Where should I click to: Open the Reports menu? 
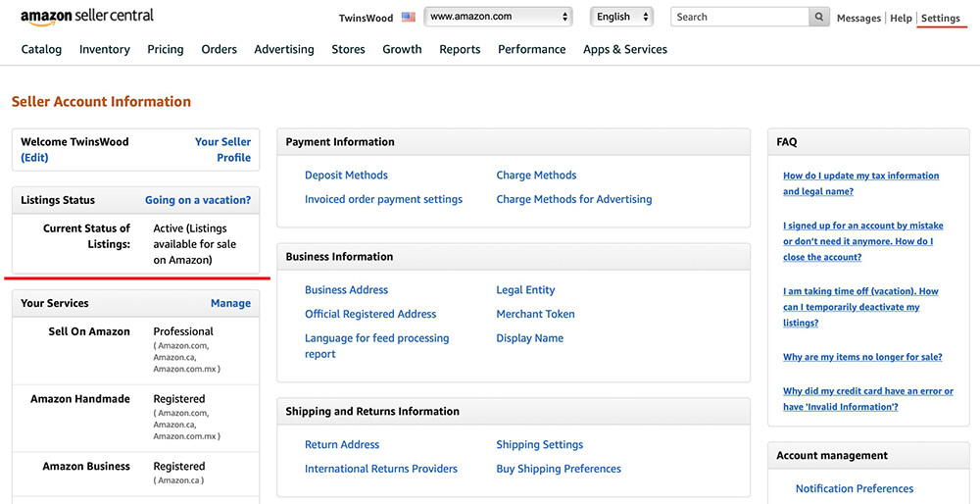460,49
